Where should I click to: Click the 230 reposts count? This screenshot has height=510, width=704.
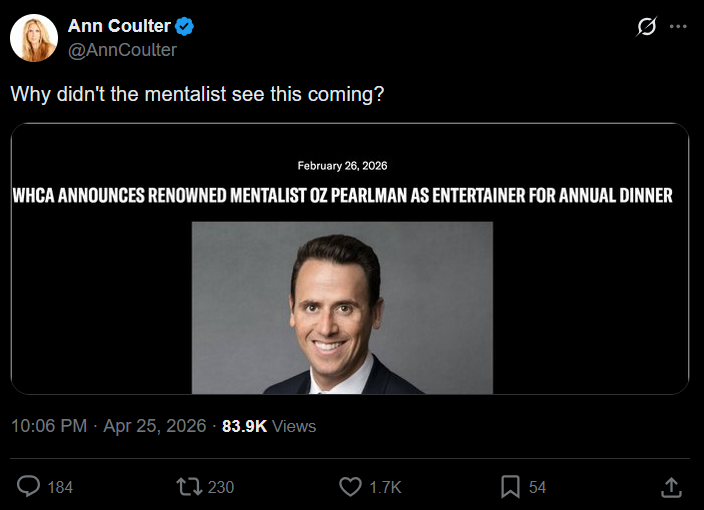click(x=220, y=487)
